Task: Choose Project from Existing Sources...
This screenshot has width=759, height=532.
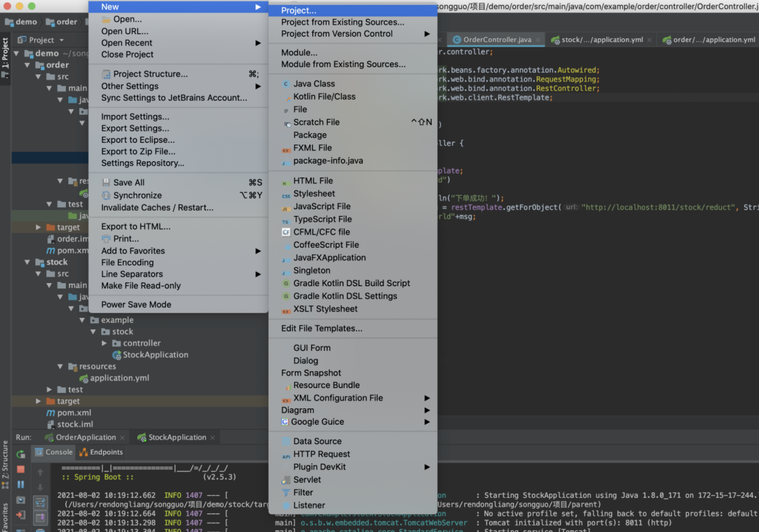Action: pyautogui.click(x=353, y=22)
